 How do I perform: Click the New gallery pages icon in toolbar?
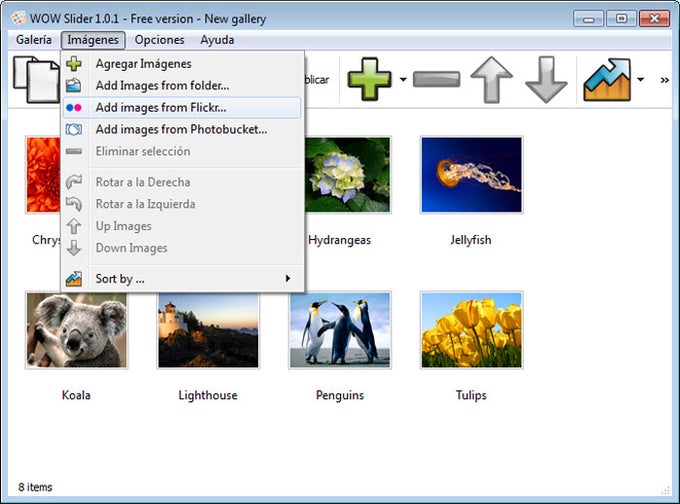[x=36, y=79]
